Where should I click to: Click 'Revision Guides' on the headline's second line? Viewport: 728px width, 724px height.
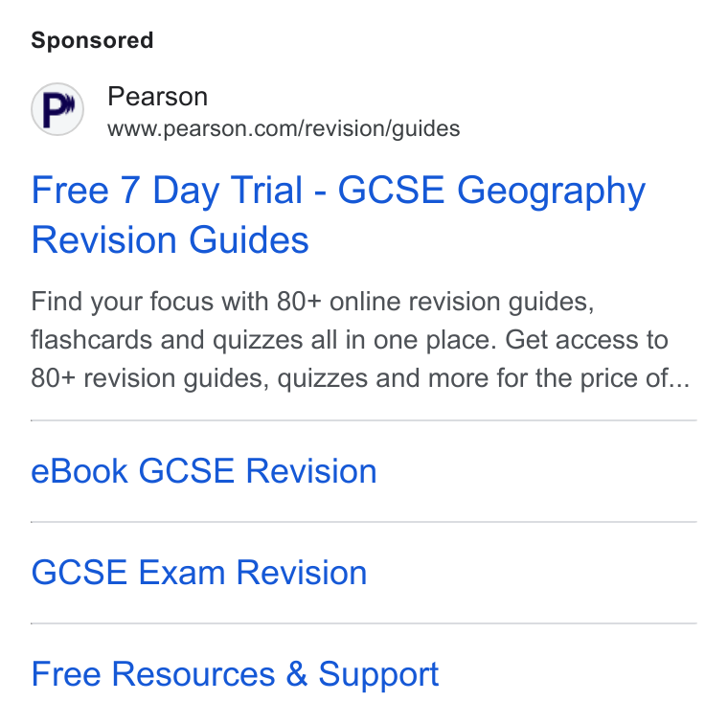(170, 240)
